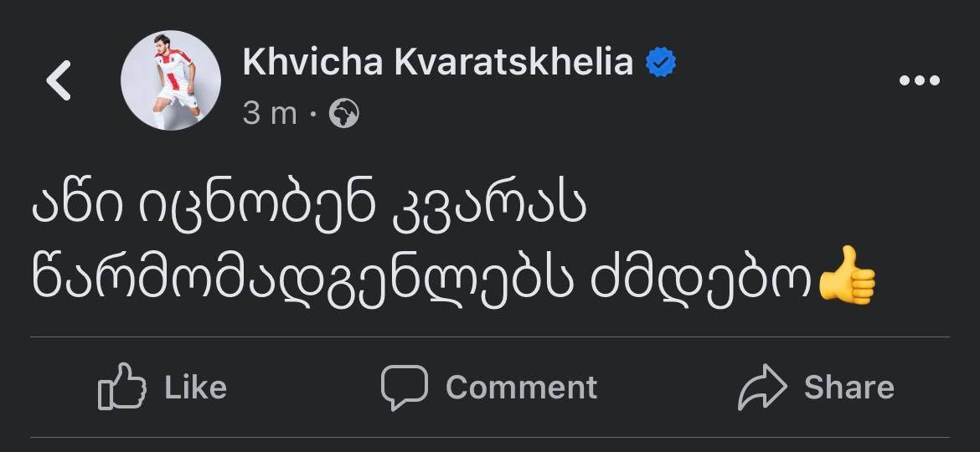Open the post's 3 m timestamp

(270, 113)
